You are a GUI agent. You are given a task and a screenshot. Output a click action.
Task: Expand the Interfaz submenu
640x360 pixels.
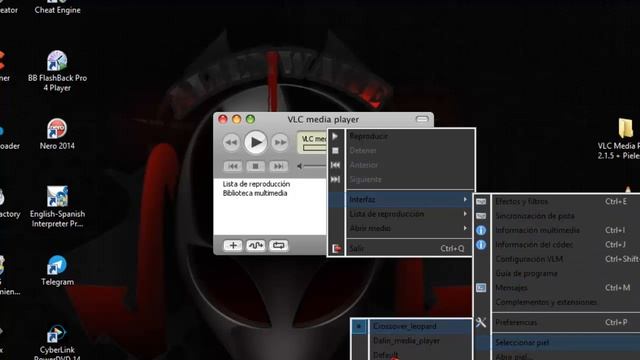coord(400,200)
